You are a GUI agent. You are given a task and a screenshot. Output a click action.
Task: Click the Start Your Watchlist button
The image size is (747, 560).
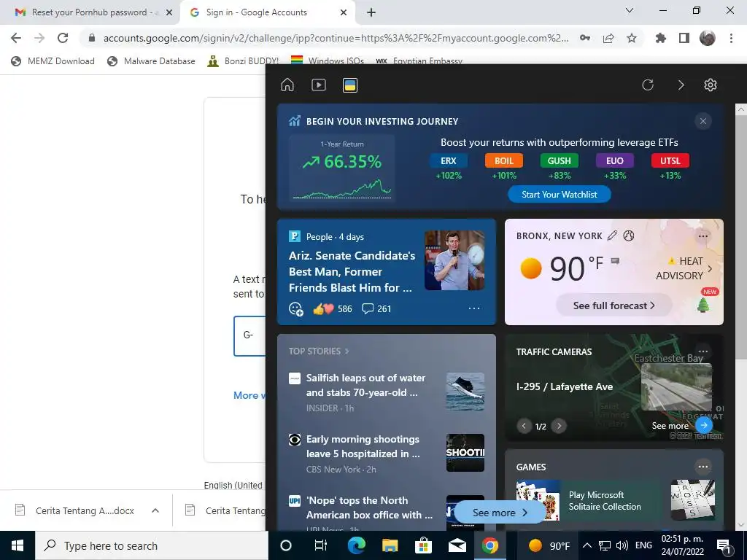tap(560, 194)
